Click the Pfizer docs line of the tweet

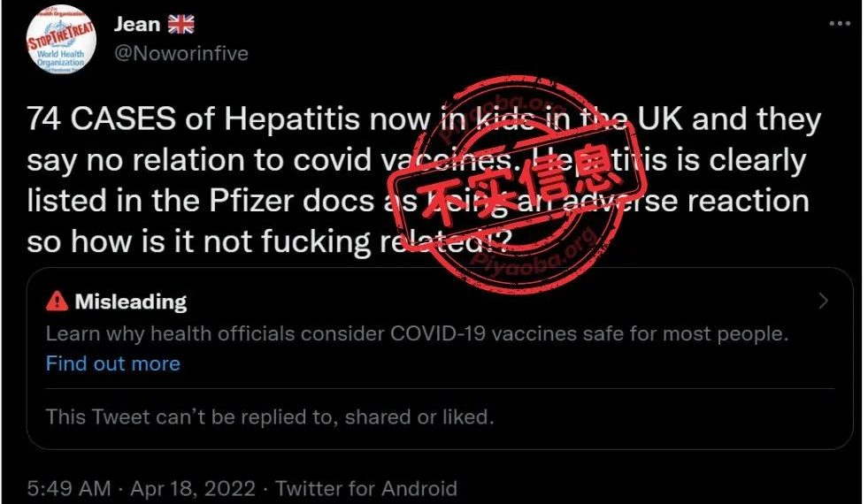pyautogui.click(x=418, y=201)
